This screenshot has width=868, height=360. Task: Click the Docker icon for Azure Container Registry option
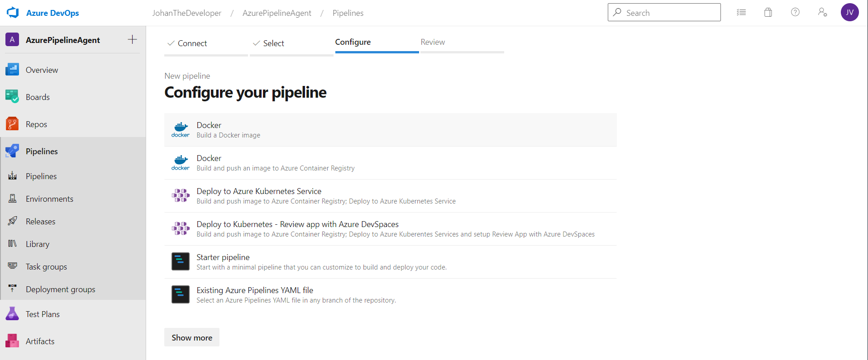181,162
